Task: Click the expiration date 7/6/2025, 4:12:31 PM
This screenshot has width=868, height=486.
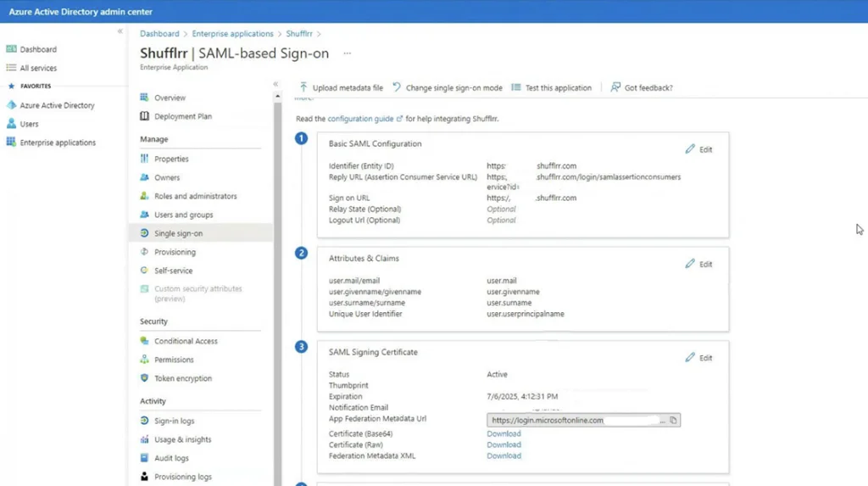Action: pyautogui.click(x=522, y=396)
